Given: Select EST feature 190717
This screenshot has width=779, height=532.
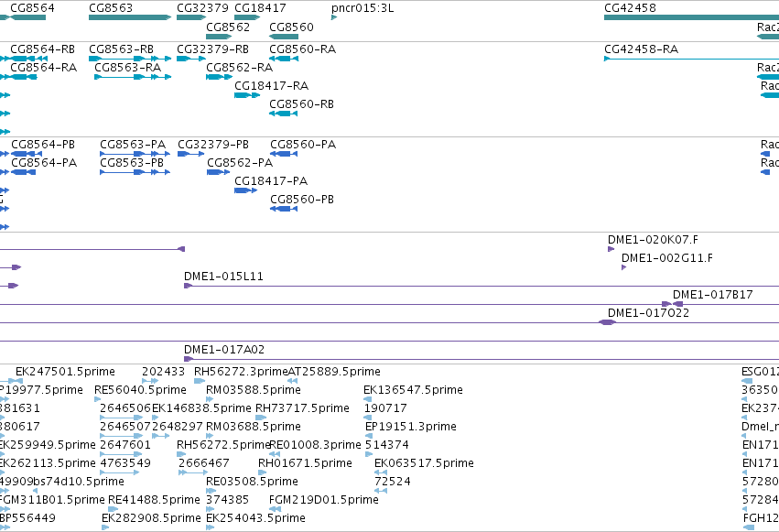Looking at the screenshot, I should pos(368,418).
